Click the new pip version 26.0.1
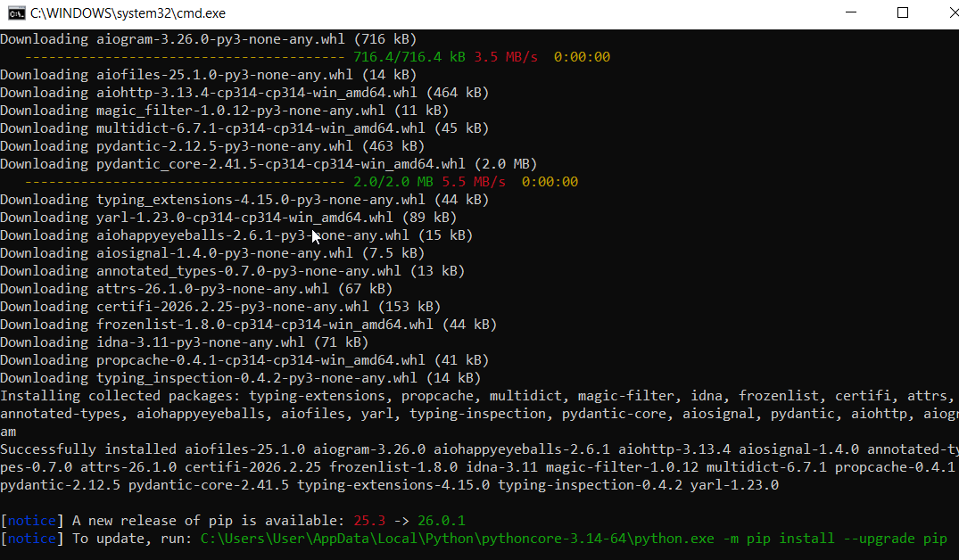Viewport: 959px width, 560px height. coord(442,520)
